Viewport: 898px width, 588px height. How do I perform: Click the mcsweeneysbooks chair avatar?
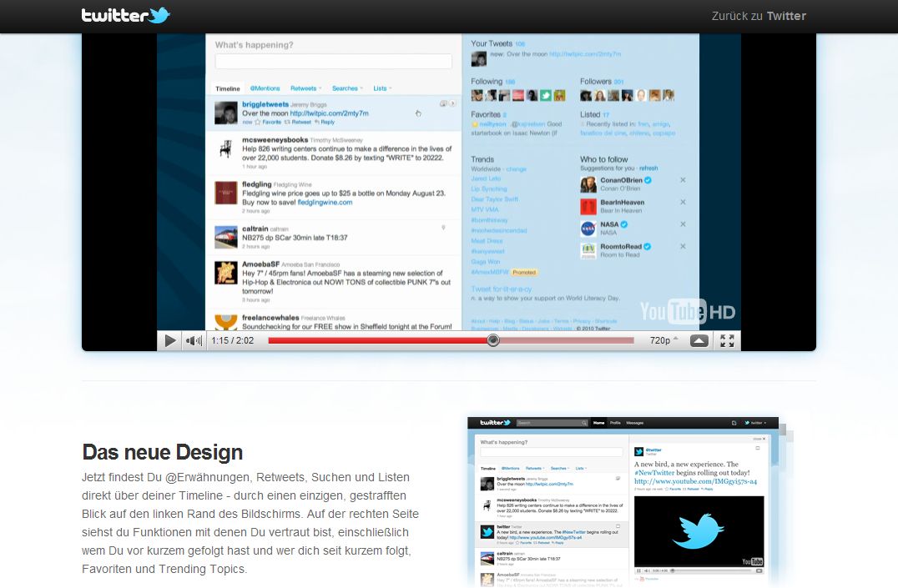click(225, 148)
